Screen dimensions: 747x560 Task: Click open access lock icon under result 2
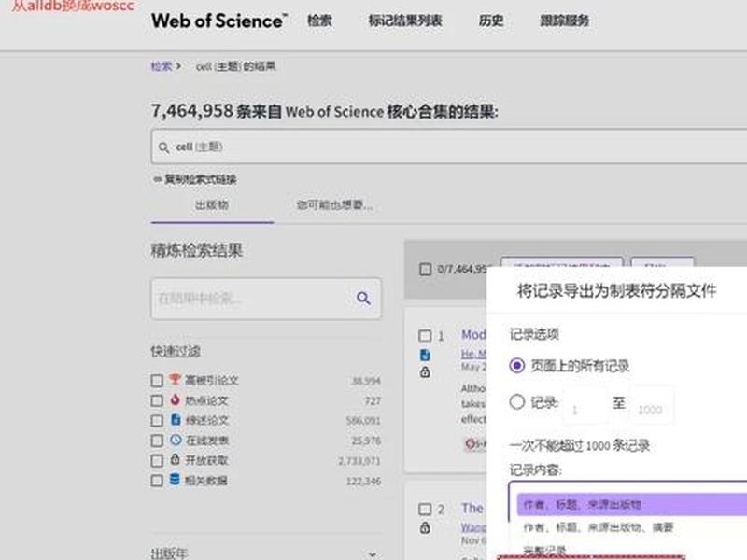coord(425,527)
